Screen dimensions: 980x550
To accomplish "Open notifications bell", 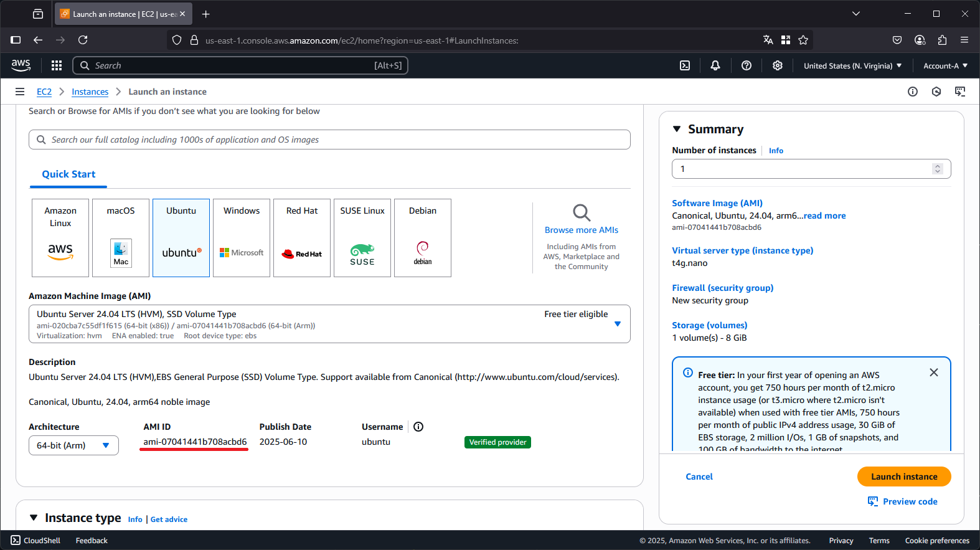I will (715, 65).
